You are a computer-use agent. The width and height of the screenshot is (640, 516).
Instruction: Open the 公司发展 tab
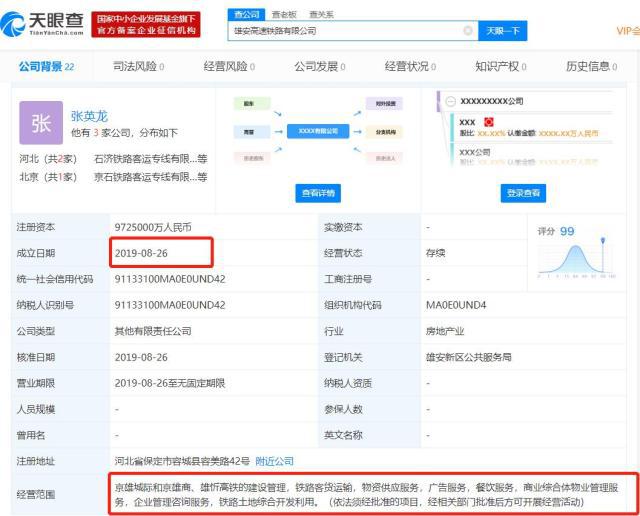pyautogui.click(x=320, y=66)
